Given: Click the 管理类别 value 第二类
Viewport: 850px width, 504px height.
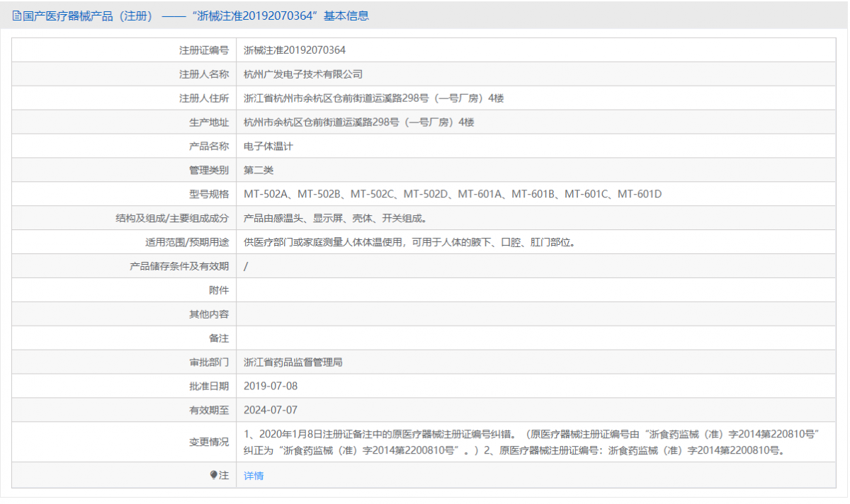Looking at the screenshot, I should pos(254,170).
